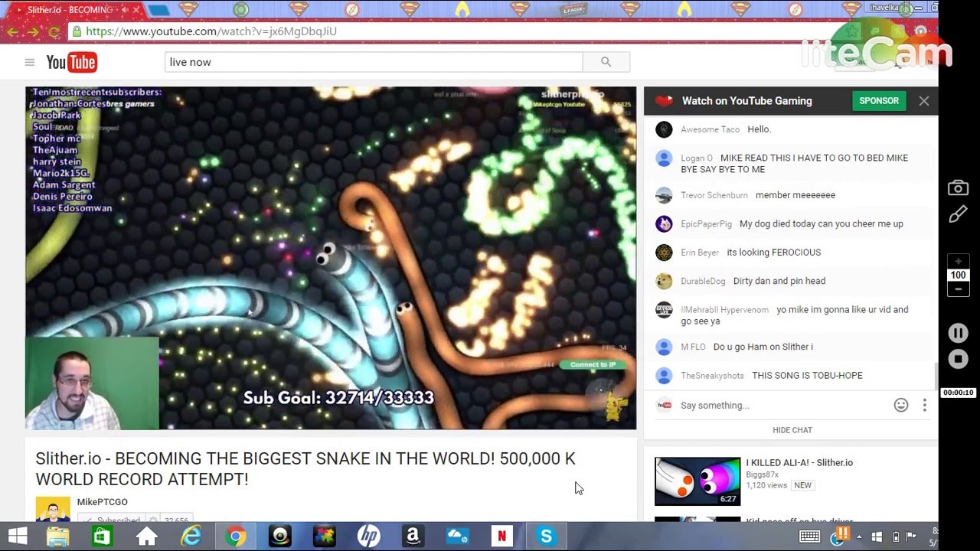The image size is (980, 551).
Task: Open Chrome from taskbar
Action: click(x=236, y=536)
